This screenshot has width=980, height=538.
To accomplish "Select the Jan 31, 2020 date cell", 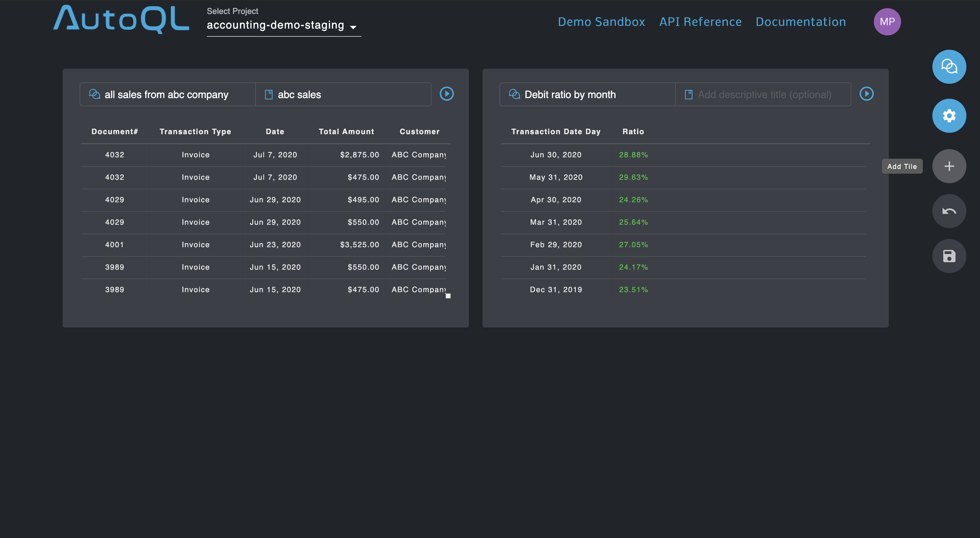I will (556, 267).
